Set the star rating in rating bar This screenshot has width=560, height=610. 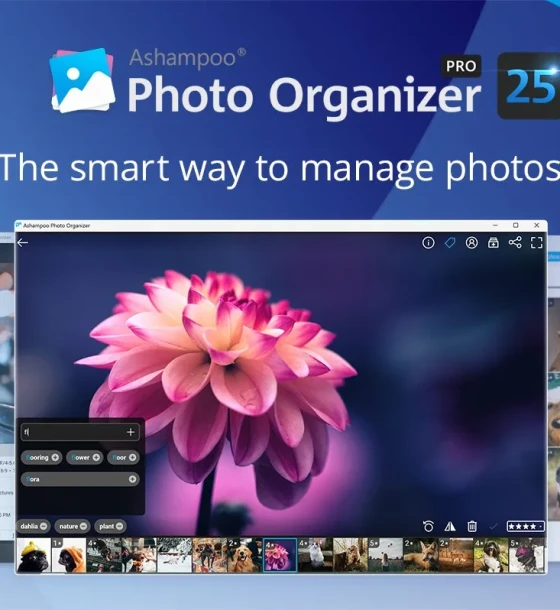click(x=525, y=527)
